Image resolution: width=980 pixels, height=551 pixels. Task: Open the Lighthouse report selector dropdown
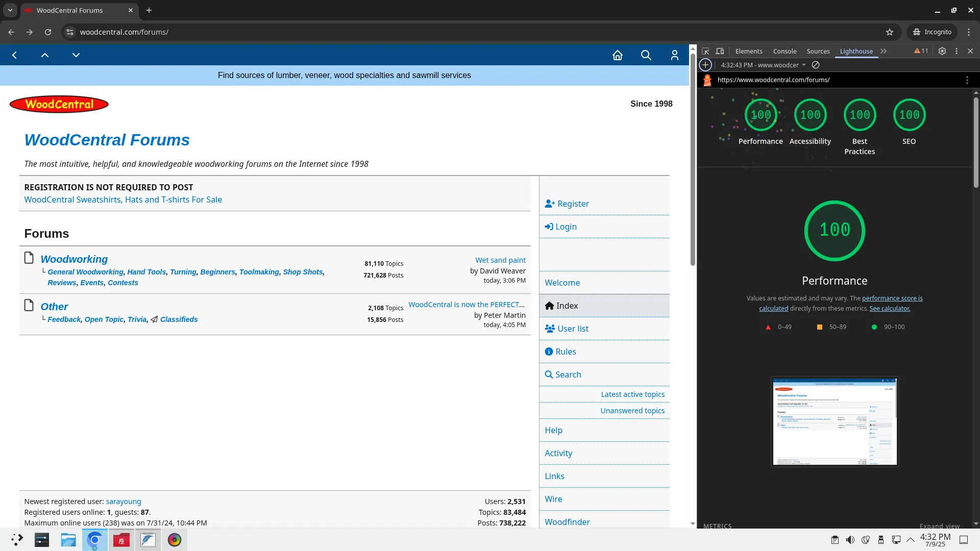[x=763, y=65]
